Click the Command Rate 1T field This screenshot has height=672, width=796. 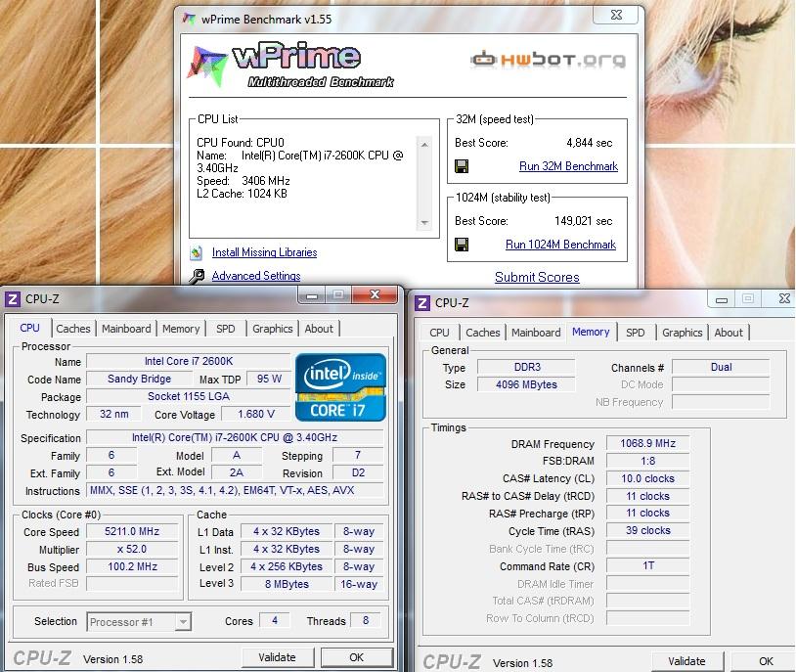(x=647, y=565)
